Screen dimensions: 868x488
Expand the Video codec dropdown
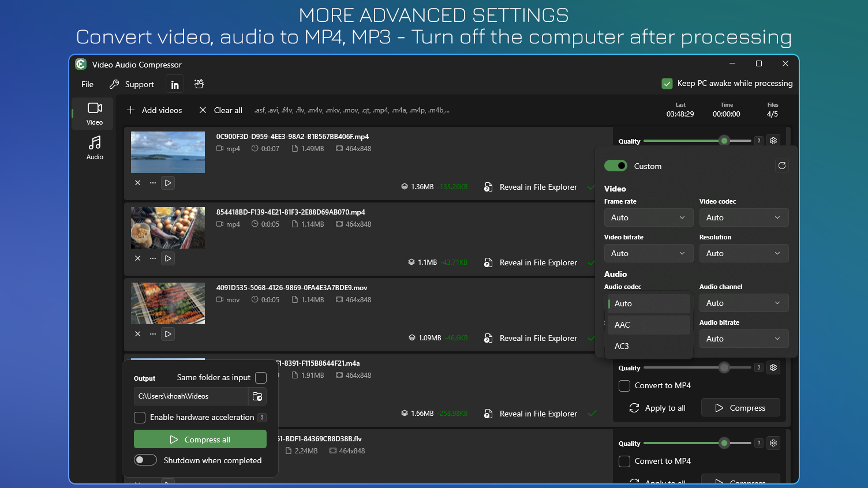[744, 217]
